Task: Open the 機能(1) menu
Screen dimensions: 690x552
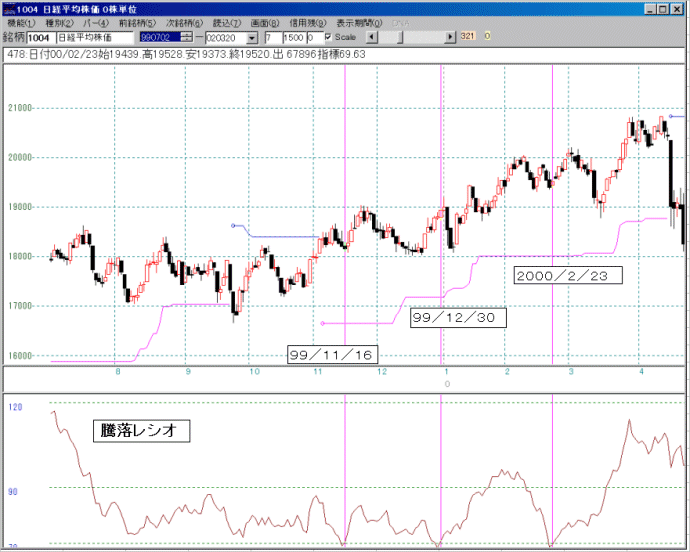Action: point(20,22)
